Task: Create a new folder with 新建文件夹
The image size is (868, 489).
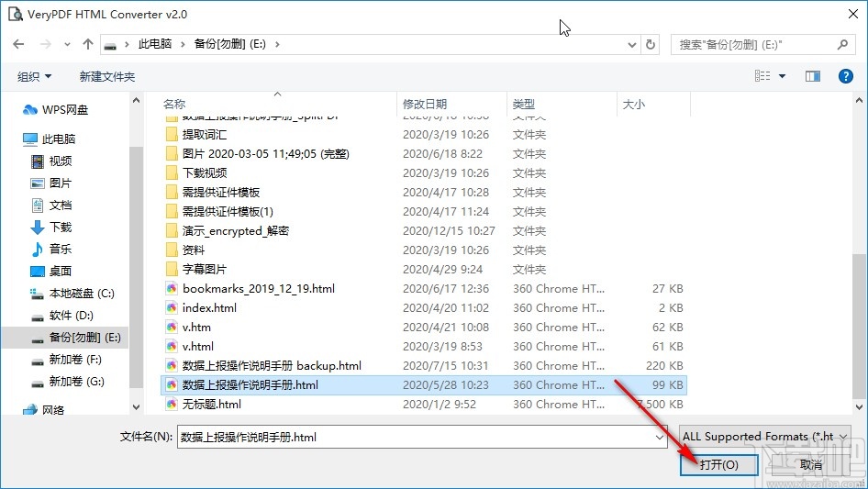Action: 106,76
